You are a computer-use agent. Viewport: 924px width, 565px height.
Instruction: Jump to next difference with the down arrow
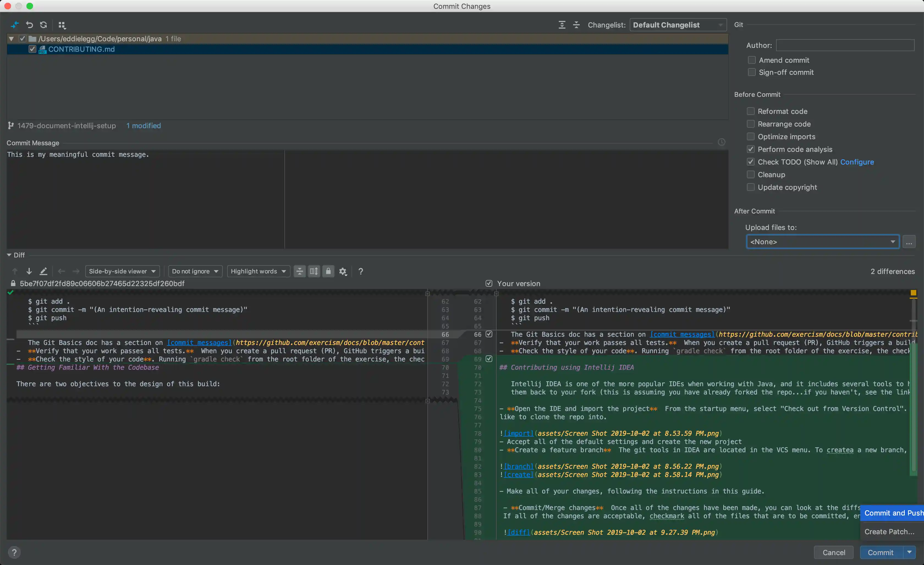29,271
